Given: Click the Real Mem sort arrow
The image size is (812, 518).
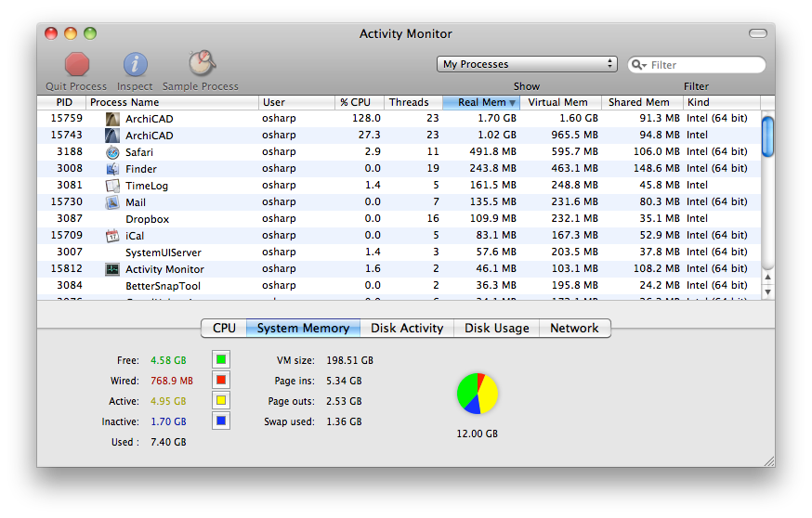Looking at the screenshot, I should [x=512, y=102].
